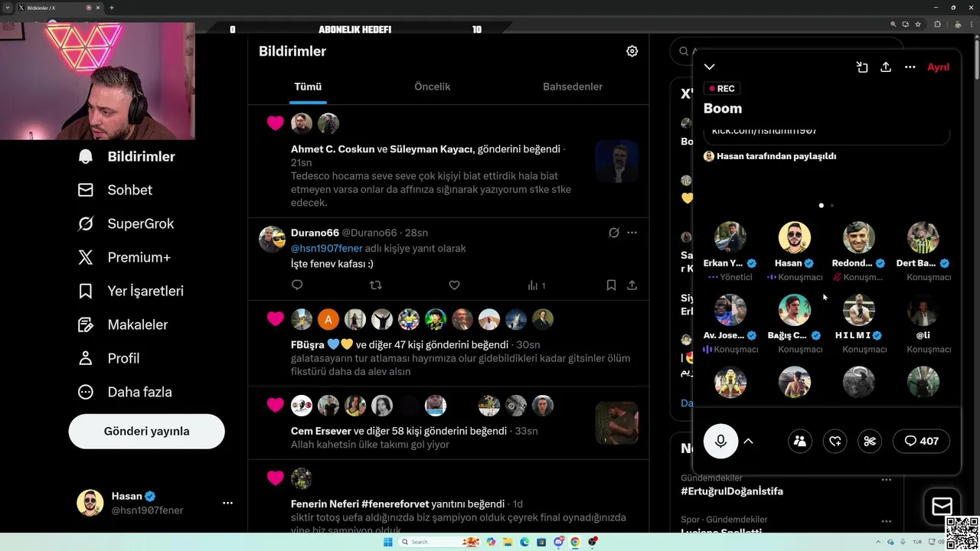This screenshot has width=980, height=551.
Task: Open Space more options menu
Action: (910, 67)
